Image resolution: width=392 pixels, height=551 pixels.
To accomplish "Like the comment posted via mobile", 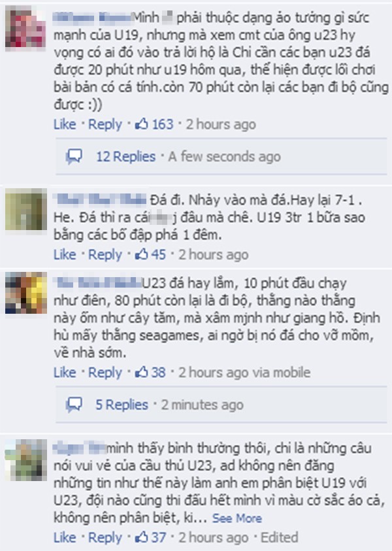I will tap(65, 372).
